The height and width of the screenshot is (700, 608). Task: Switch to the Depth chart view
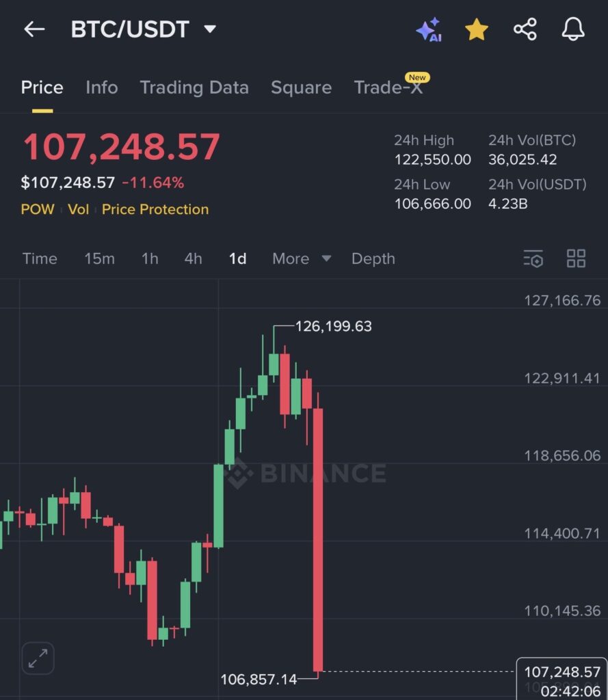tap(373, 258)
